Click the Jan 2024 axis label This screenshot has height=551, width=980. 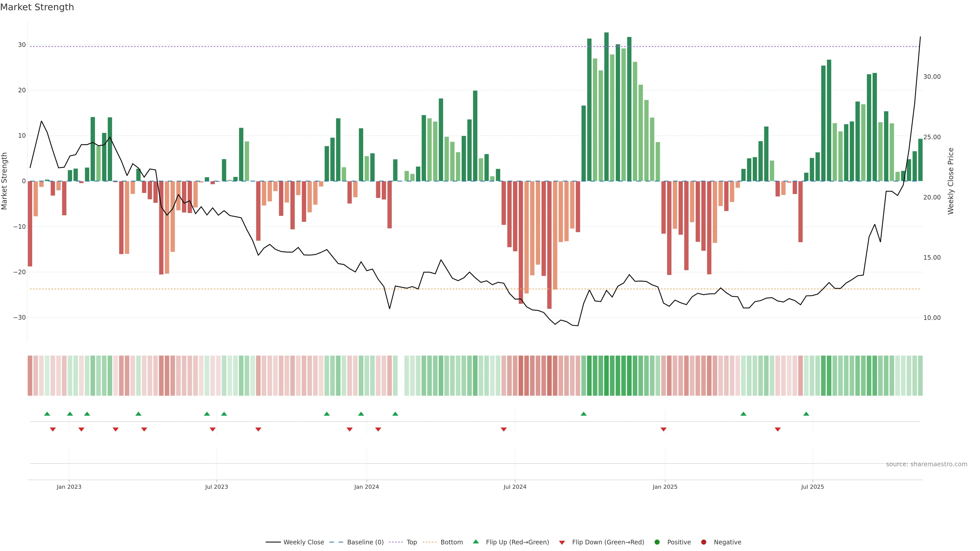366,487
